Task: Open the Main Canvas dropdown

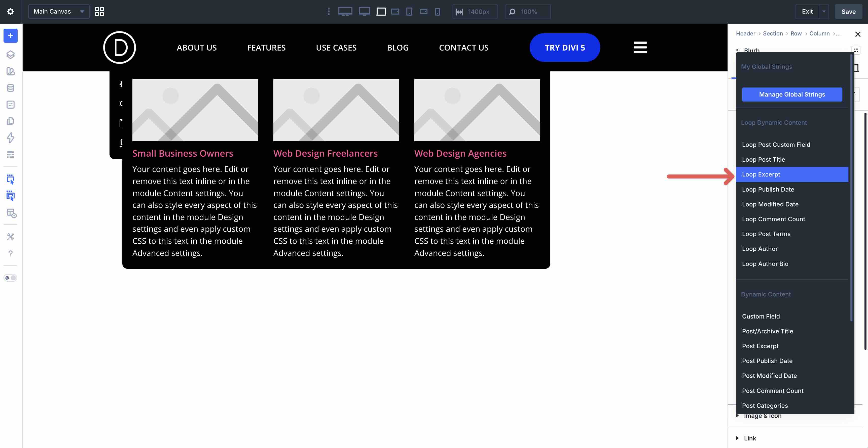Action: click(x=58, y=11)
